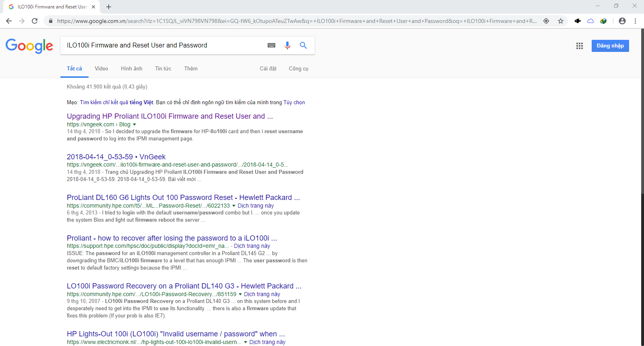The width and height of the screenshot is (644, 346).
Task: Select the Tất cả results tab
Action: tap(74, 68)
